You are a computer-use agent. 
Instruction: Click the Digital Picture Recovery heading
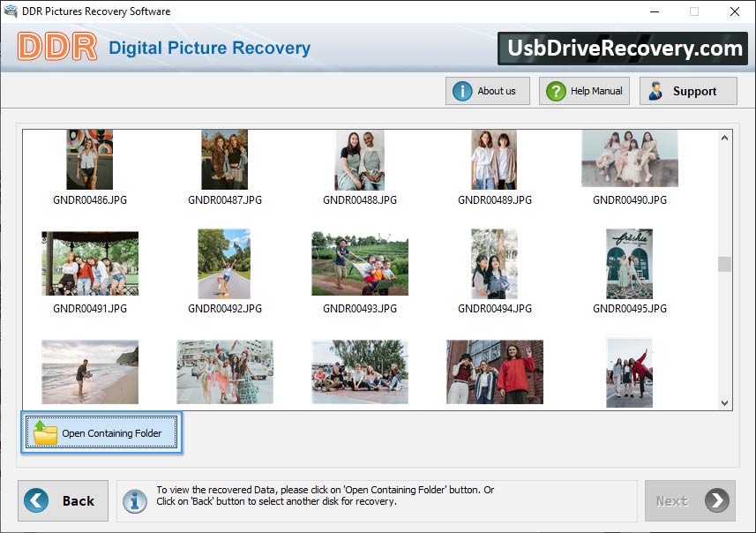pos(209,48)
